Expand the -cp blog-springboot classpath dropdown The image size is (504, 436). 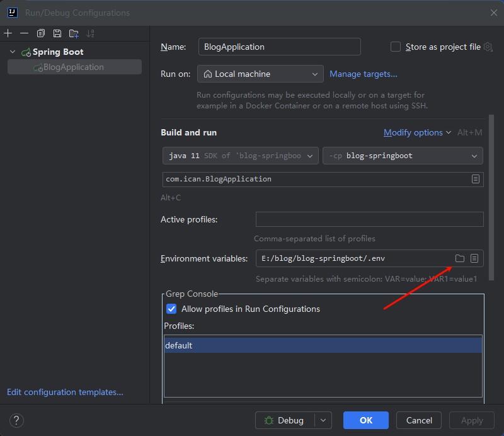(x=402, y=156)
